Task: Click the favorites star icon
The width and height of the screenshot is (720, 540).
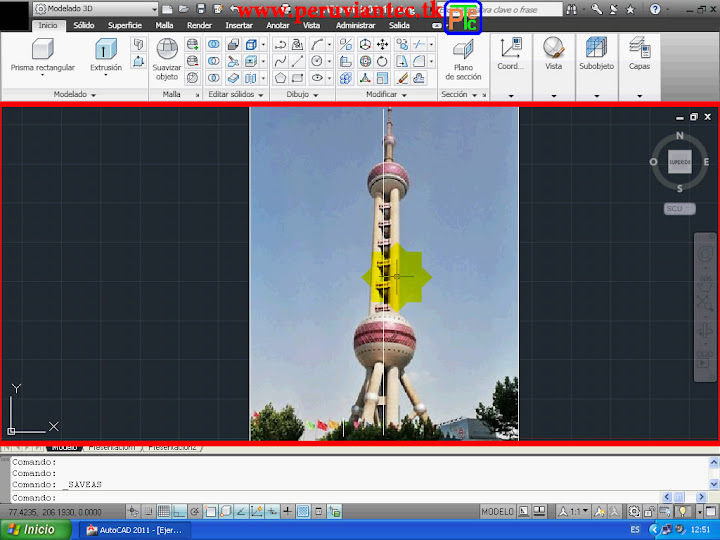Action: click(630, 9)
